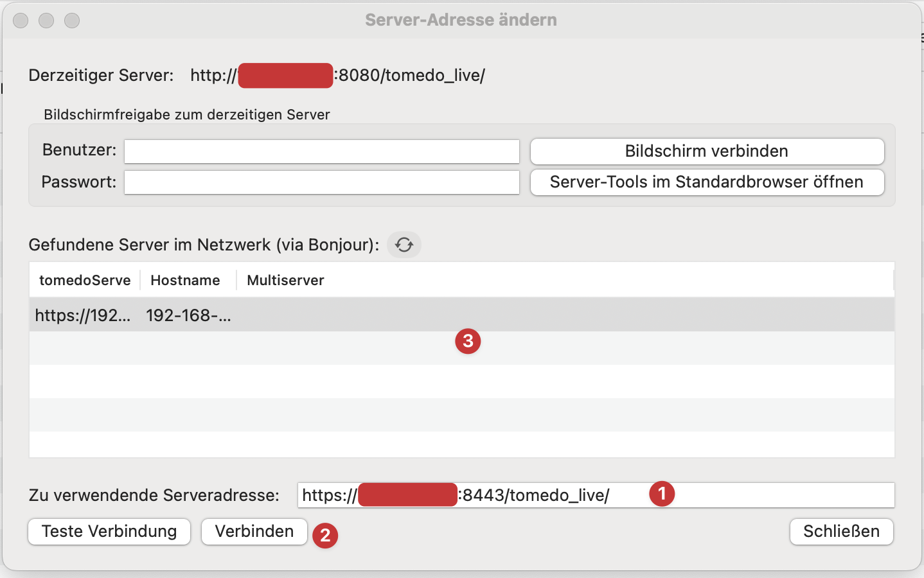
Task: Click the window close button in title bar
Action: click(x=21, y=21)
